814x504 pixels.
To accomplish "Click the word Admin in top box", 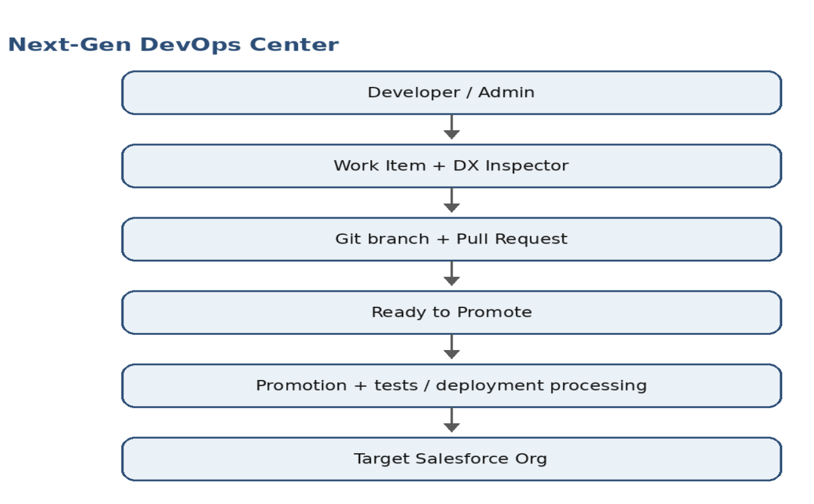I will click(507, 93).
